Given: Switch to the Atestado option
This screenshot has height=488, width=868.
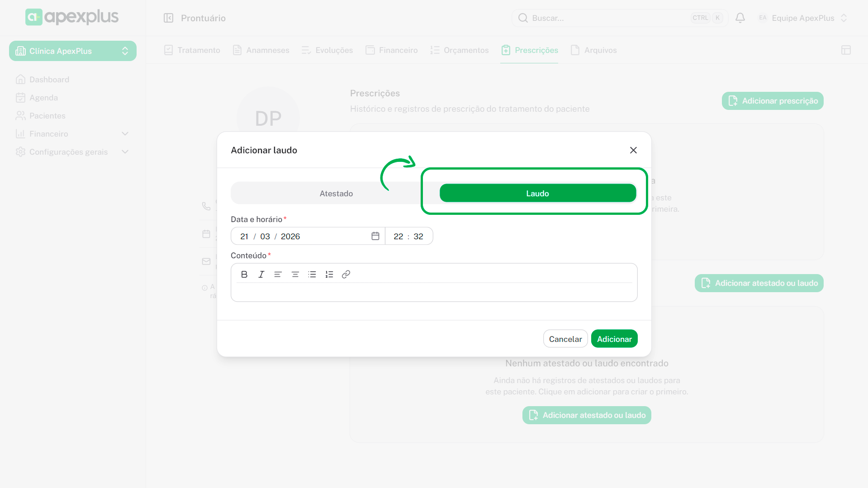Looking at the screenshot, I should click(336, 193).
